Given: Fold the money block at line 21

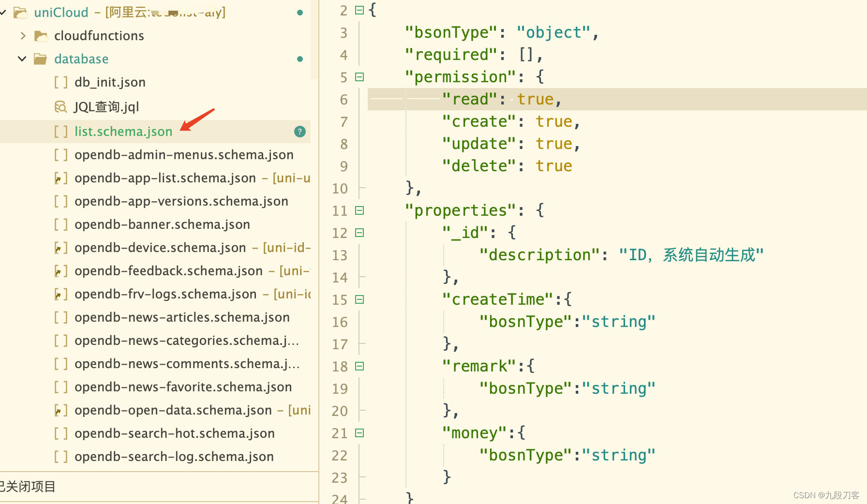Looking at the screenshot, I should click(359, 433).
